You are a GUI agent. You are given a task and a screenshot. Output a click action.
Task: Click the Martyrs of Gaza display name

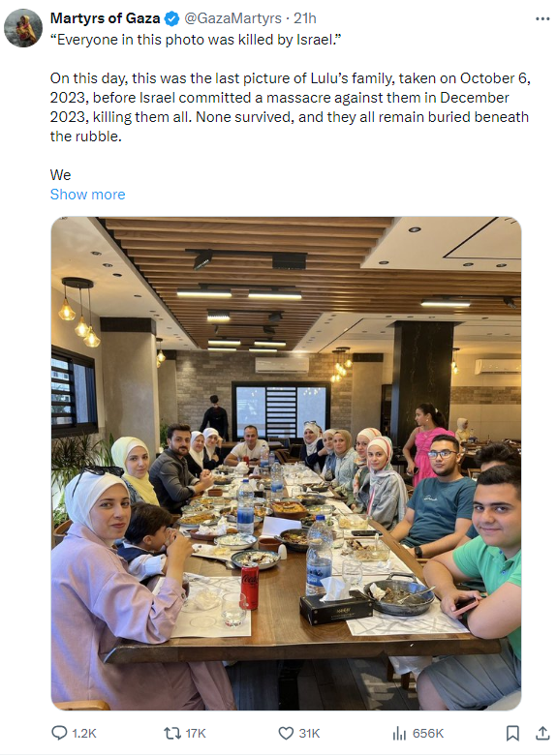(x=105, y=18)
